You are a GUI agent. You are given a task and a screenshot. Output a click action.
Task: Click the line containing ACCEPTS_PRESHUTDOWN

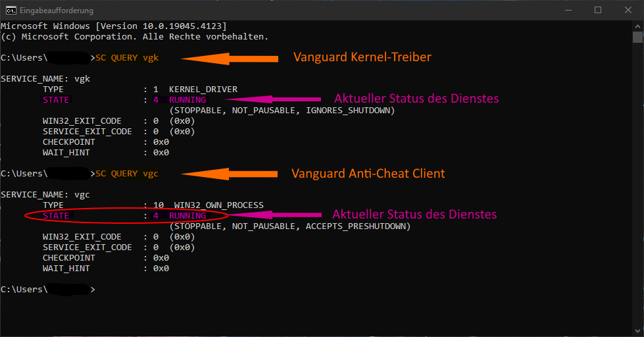[290, 226]
